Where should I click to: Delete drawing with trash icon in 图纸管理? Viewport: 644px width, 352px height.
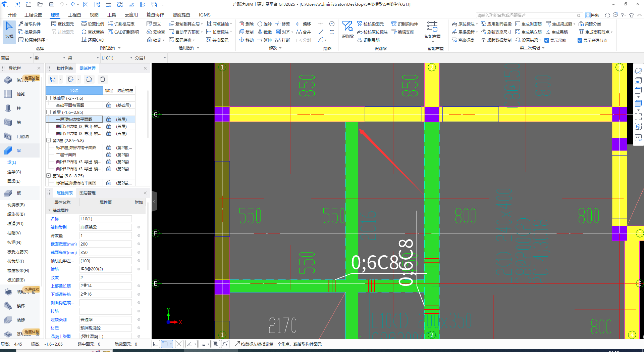[x=103, y=79]
